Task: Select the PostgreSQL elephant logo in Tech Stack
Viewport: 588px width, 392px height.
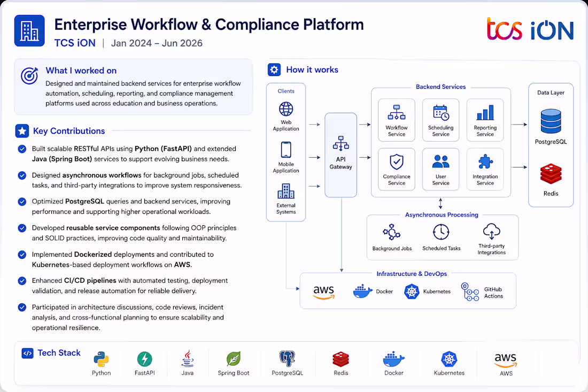Action: [287, 359]
